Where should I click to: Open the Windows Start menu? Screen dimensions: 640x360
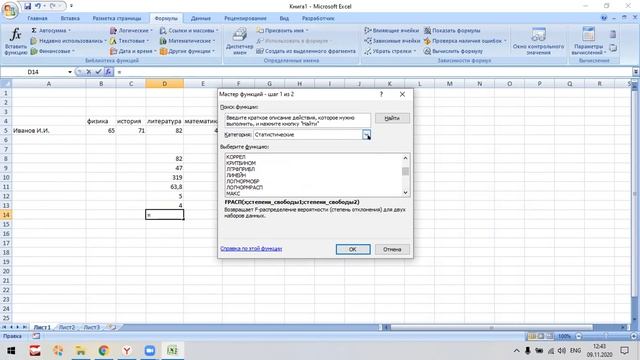11,351
